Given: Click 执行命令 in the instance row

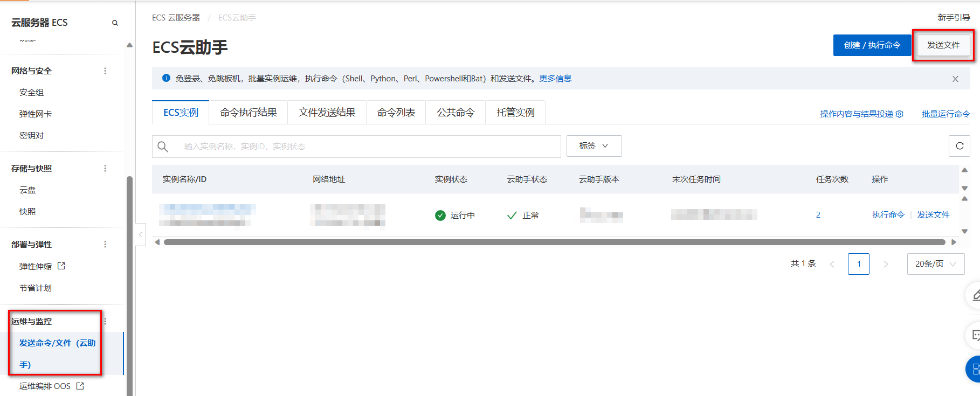Looking at the screenshot, I should click(888, 215).
